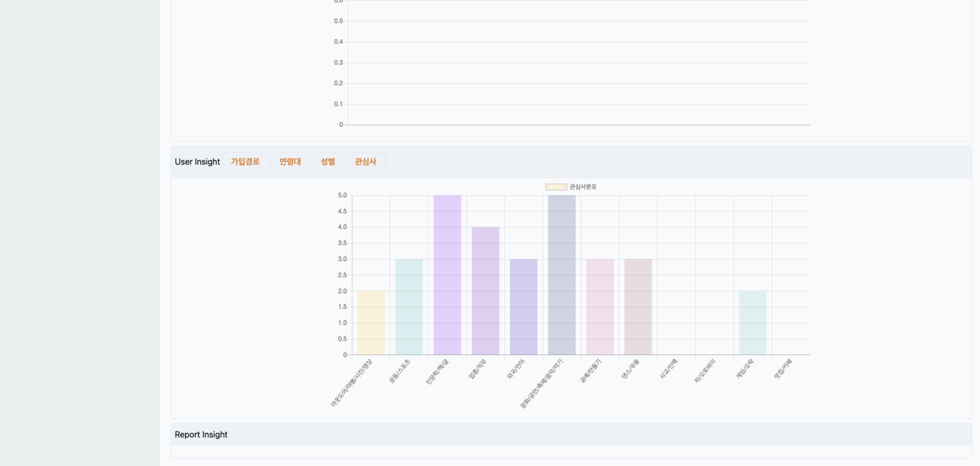Click the 관심사분포 legend label text
The height and width of the screenshot is (466, 980).
click(583, 187)
